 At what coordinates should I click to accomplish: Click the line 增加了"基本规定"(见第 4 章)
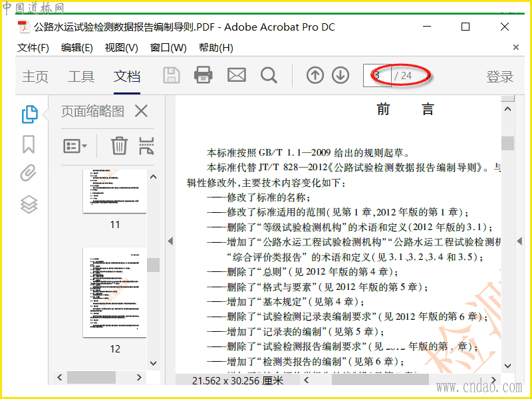[286, 302]
